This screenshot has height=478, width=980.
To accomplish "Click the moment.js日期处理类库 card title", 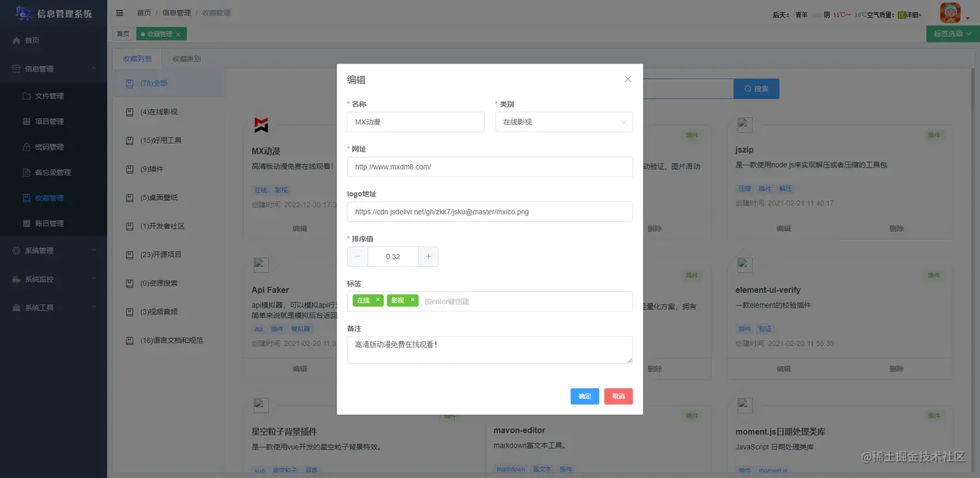I will 780,431.
